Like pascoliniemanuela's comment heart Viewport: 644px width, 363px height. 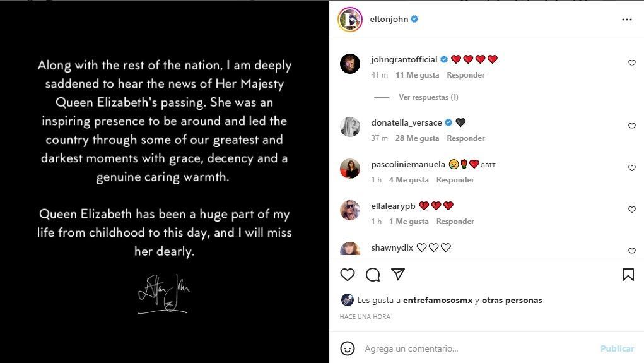[x=631, y=168]
